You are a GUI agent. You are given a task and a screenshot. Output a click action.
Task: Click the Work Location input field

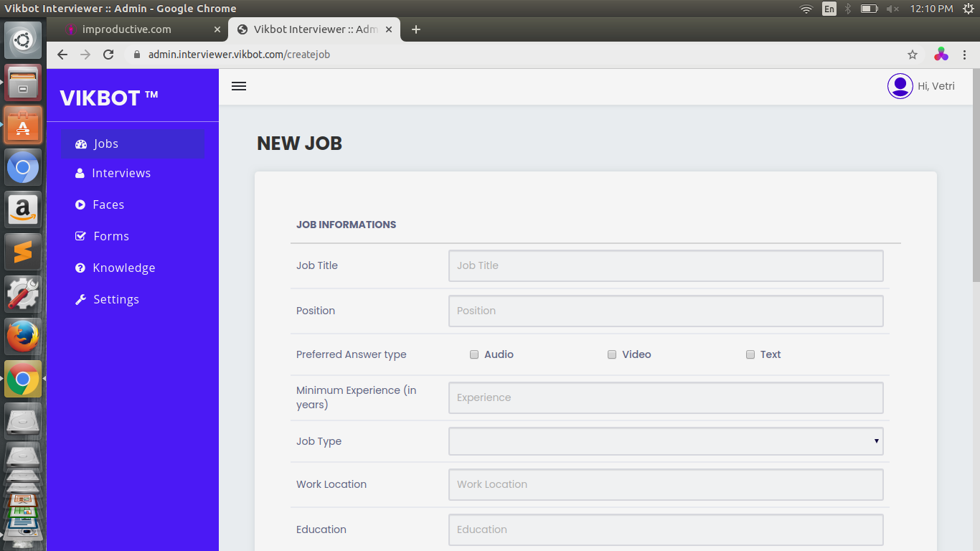coord(666,484)
